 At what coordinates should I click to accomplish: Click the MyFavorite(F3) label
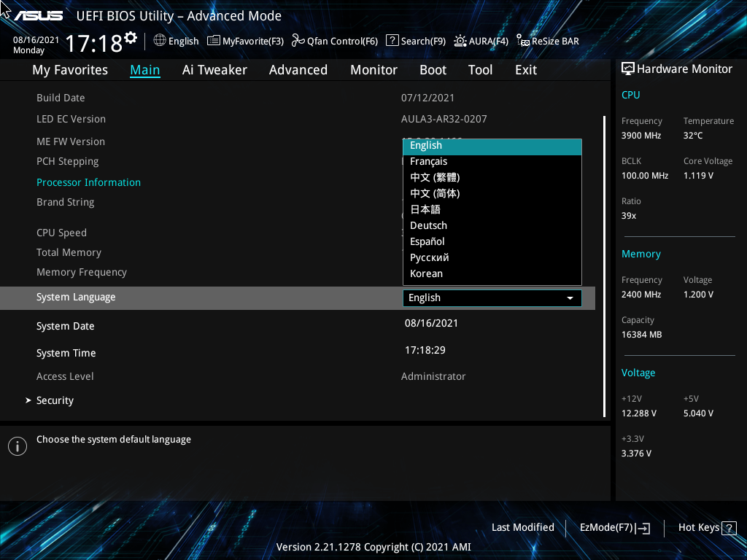pyautogui.click(x=253, y=42)
